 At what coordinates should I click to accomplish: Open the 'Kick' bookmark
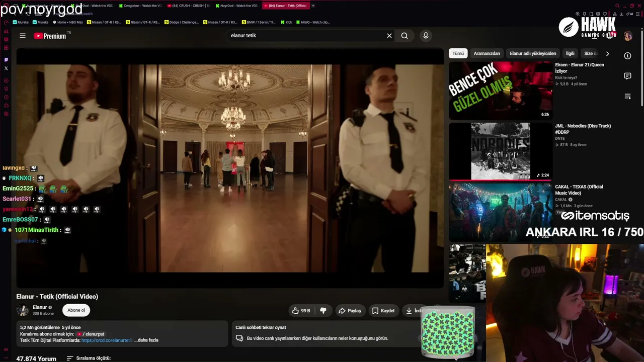click(286, 22)
